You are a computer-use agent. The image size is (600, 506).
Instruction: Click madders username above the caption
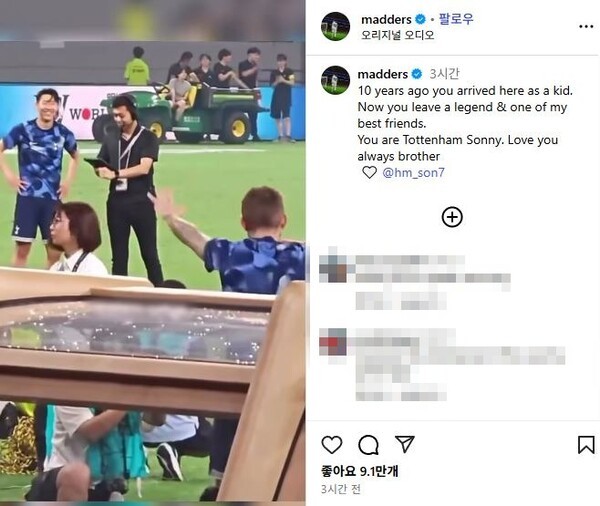(383, 74)
